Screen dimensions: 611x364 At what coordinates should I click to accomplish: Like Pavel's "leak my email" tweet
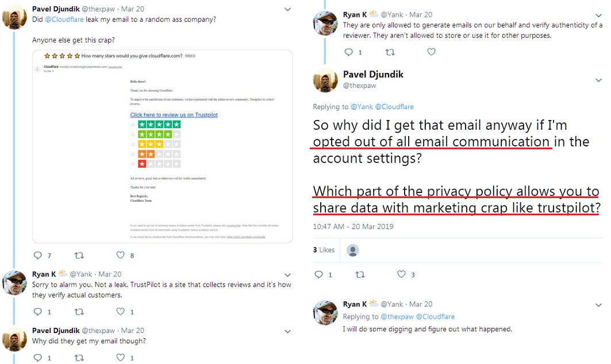point(121,255)
